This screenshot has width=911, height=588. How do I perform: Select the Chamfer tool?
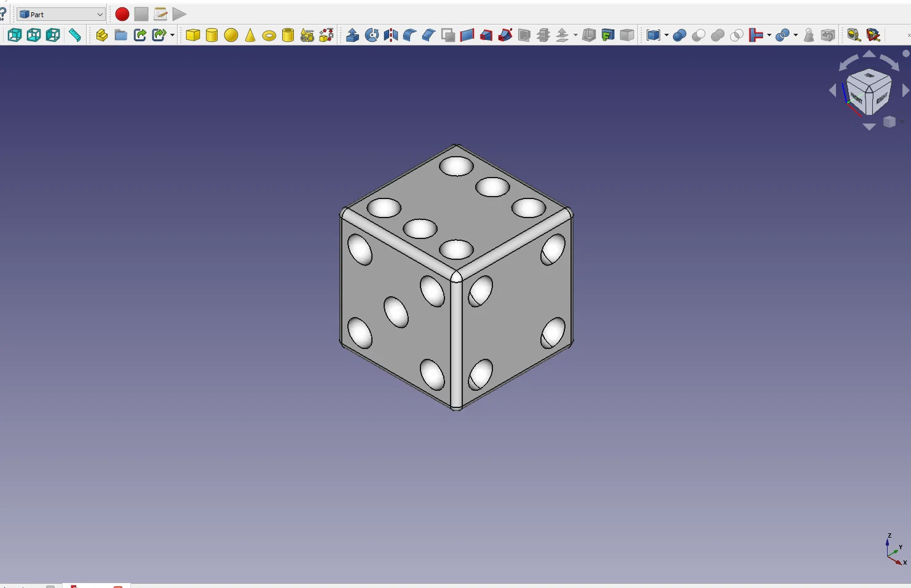(x=428, y=35)
